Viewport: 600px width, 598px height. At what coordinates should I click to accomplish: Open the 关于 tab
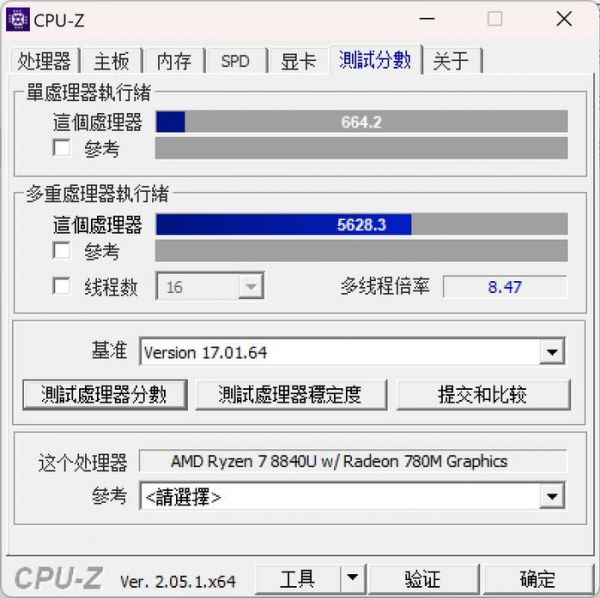(x=452, y=61)
